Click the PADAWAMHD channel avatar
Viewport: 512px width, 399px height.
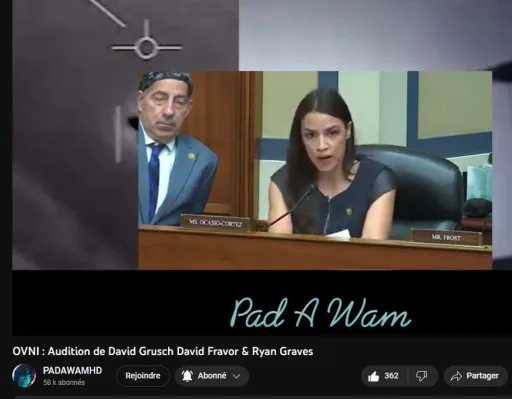coord(24,376)
